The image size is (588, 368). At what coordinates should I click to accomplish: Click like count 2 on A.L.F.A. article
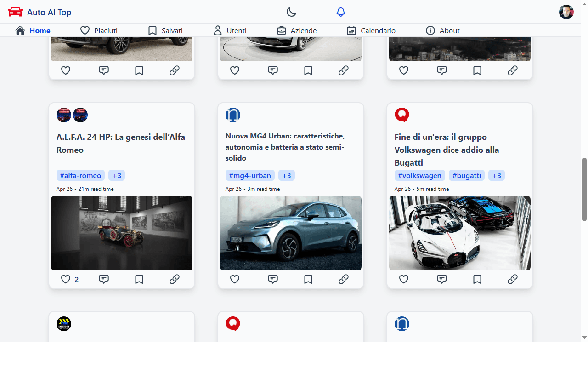click(x=77, y=279)
